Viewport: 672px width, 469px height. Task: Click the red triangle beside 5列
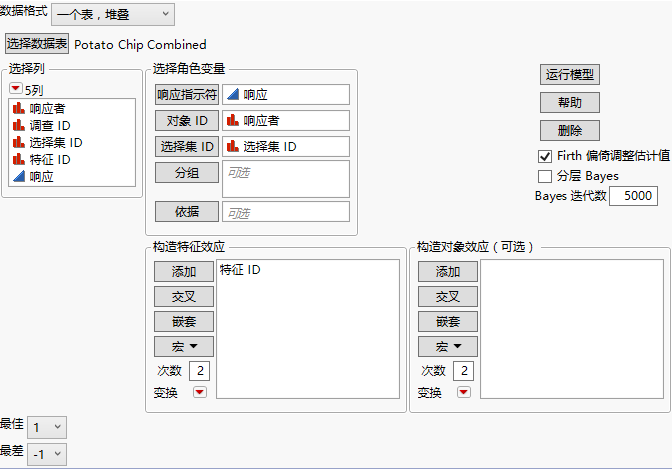(15, 89)
